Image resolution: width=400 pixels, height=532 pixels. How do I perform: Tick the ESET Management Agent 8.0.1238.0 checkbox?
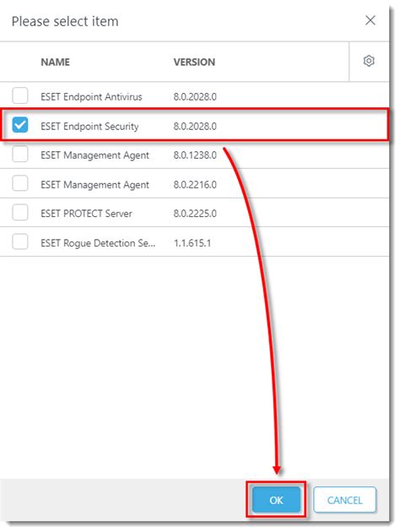[20, 154]
